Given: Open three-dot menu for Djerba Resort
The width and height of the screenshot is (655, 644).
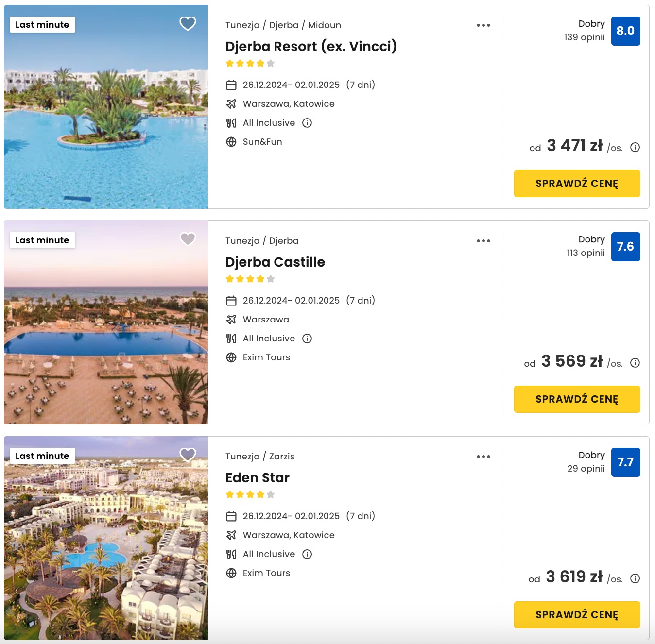Looking at the screenshot, I should pyautogui.click(x=483, y=25).
